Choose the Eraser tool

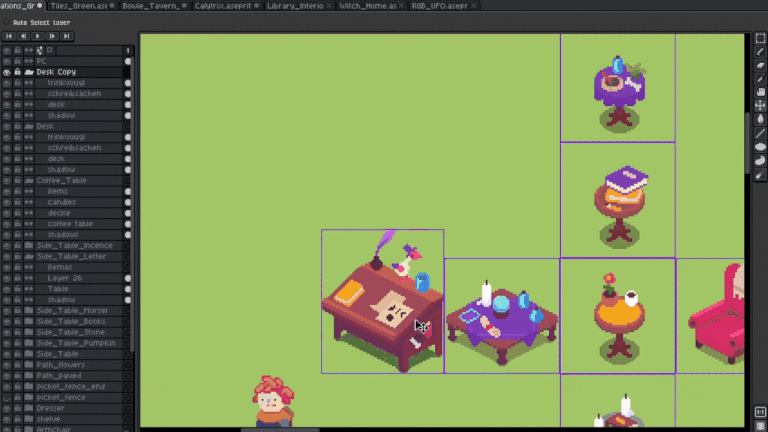coord(760,65)
